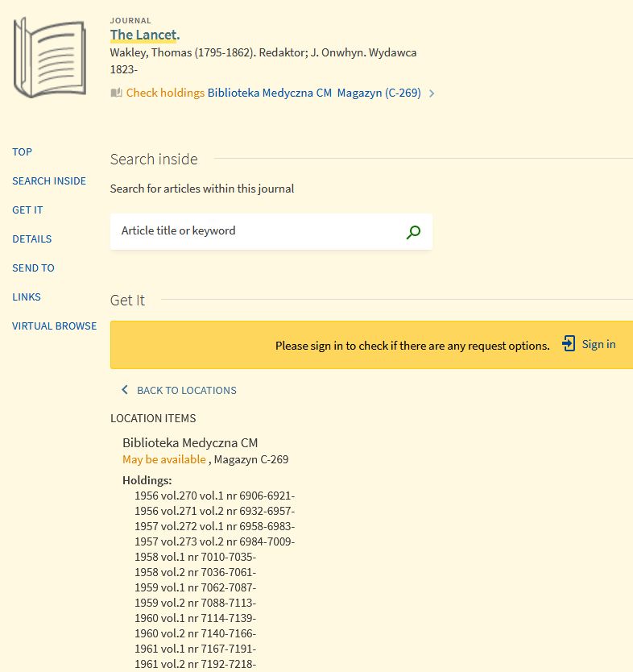Click the sign-in arrow icon
633x672 pixels.
569,344
